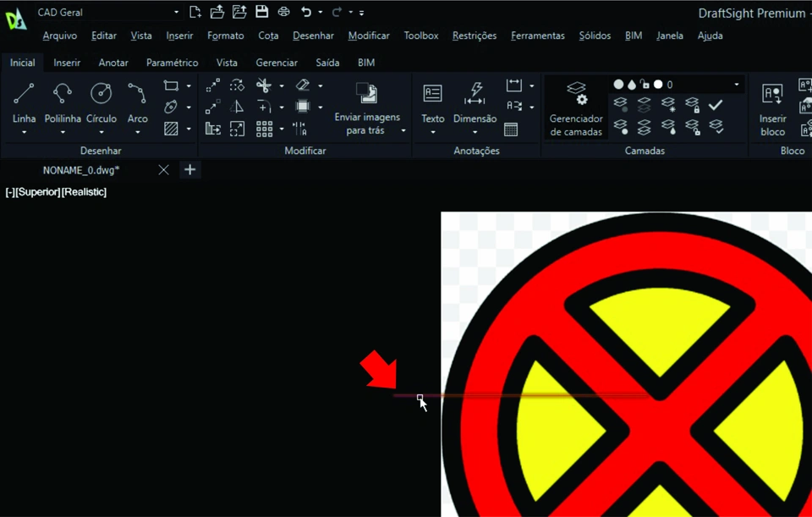812x517 pixels.
Task: Click the print icon in title bar
Action: point(284,12)
